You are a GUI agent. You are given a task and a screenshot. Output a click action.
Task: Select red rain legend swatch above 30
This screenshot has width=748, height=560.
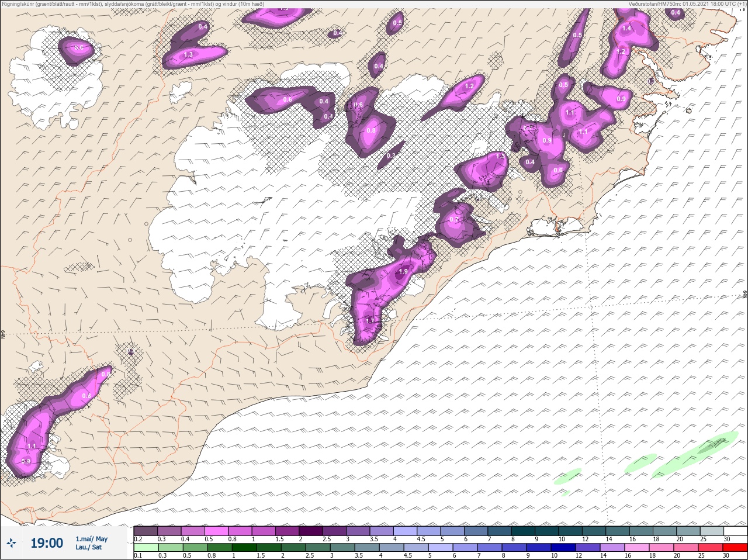[x=735, y=548]
